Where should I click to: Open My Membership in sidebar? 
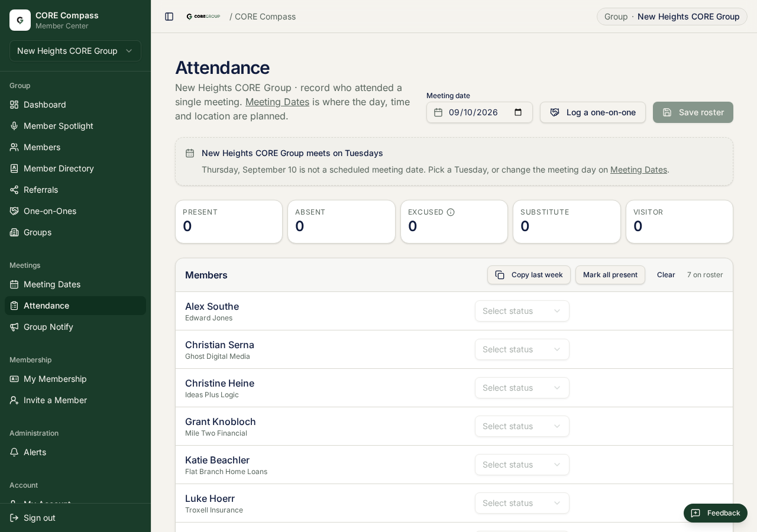click(75, 379)
